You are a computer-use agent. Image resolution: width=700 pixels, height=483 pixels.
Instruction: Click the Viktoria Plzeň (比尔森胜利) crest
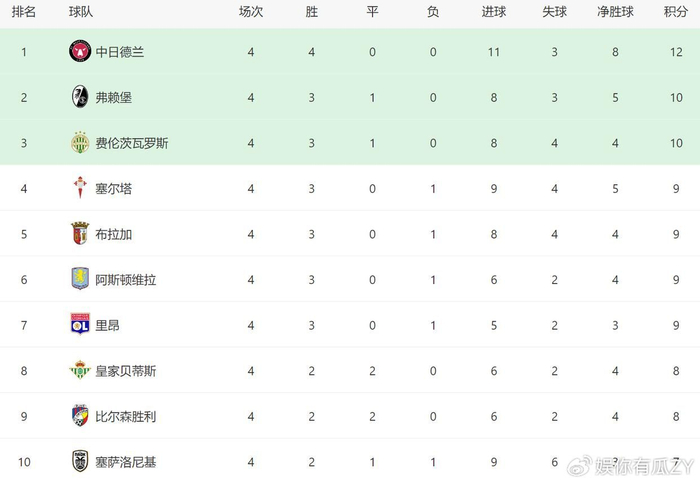[80, 415]
